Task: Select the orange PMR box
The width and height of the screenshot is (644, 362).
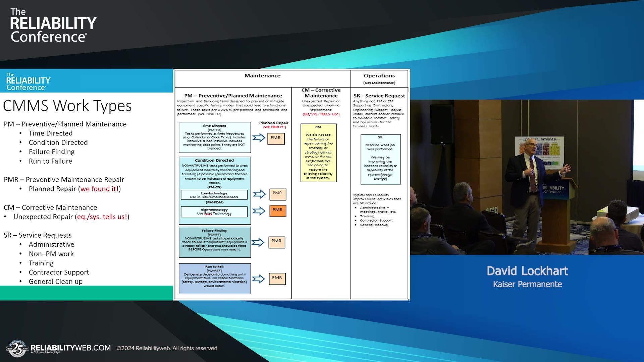Action: tap(277, 210)
